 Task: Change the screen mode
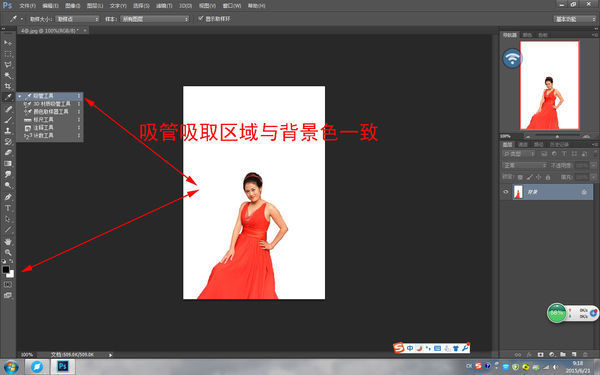pyautogui.click(x=8, y=295)
